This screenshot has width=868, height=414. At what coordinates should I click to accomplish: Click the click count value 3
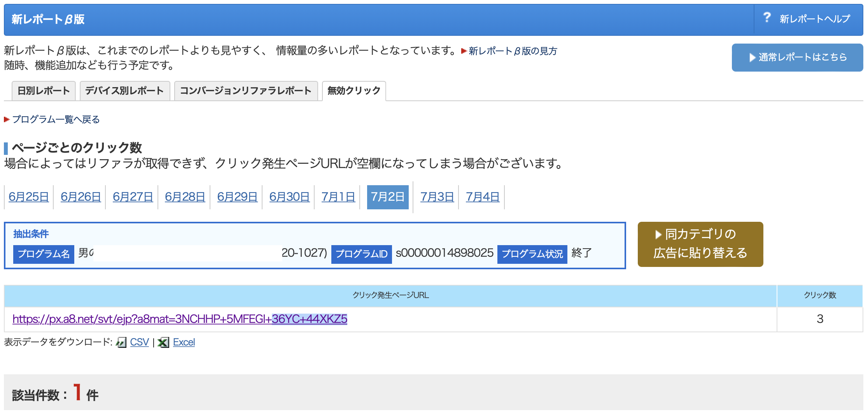[820, 319]
